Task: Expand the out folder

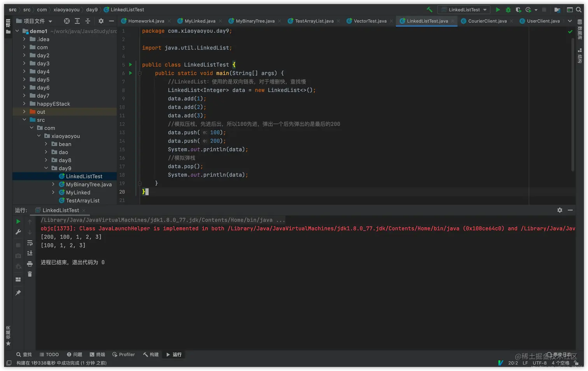Action: (24, 112)
